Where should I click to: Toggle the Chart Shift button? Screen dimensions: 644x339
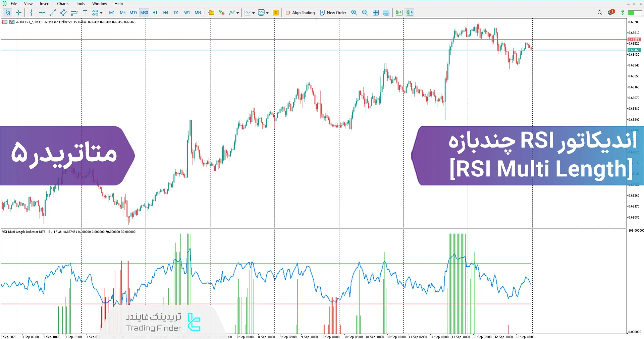tap(409, 12)
